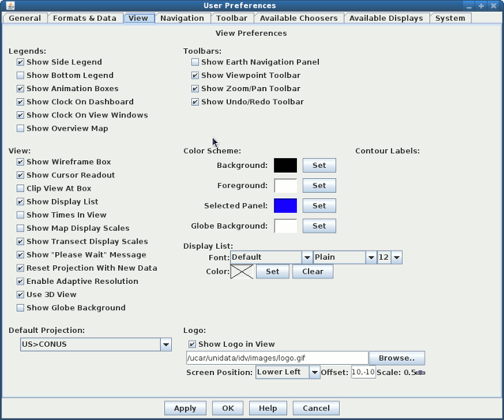Screen dimensions: 504x420
Task: Uncheck Show Wireframe Box option
Action: point(21,162)
